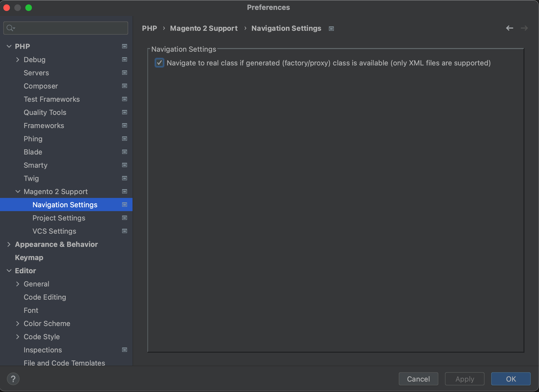Image resolution: width=539 pixels, height=392 pixels.
Task: Focus the preferences search field
Action: pos(66,28)
